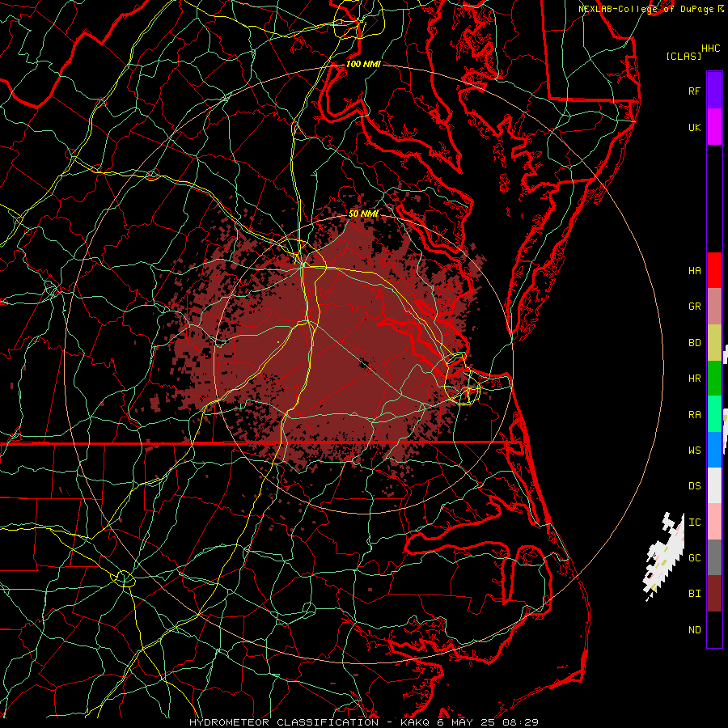Click the black data gap inside echo
Screen dimensions: 728x728
coord(363,362)
